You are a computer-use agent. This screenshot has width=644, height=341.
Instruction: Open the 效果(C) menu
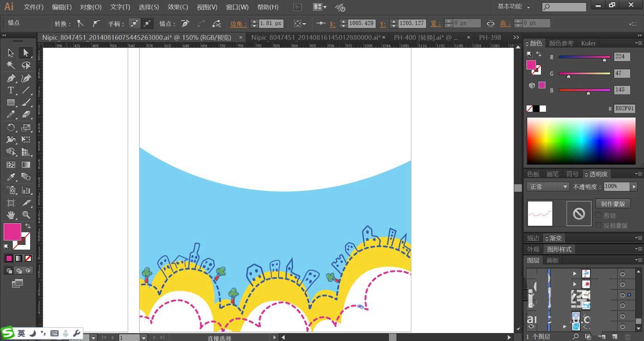tap(178, 7)
